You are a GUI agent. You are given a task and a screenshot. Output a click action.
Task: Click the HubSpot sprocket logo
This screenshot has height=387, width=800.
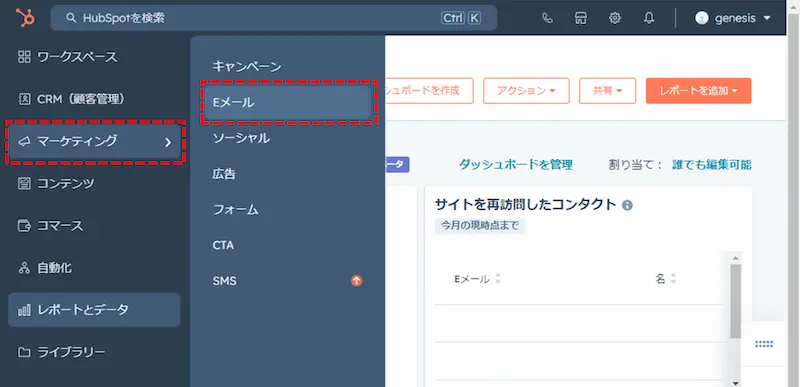(x=25, y=18)
